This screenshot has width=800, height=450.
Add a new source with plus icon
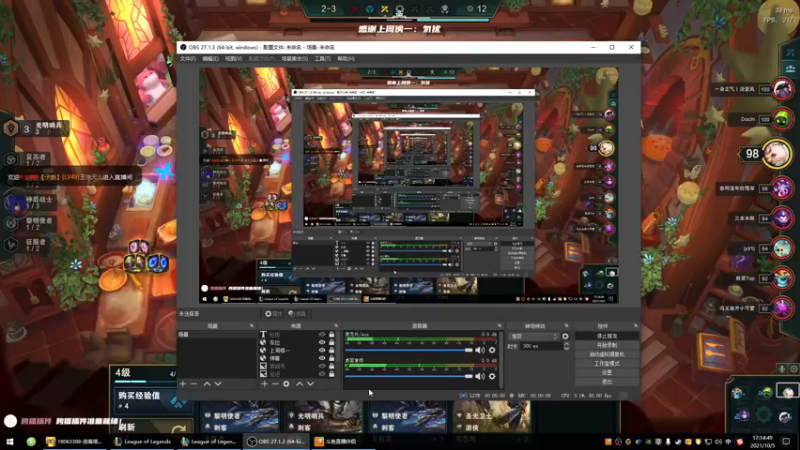pyautogui.click(x=264, y=384)
